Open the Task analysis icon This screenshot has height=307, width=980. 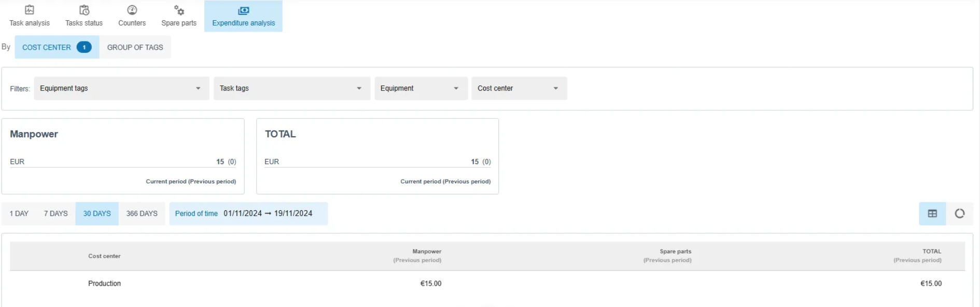[30, 10]
